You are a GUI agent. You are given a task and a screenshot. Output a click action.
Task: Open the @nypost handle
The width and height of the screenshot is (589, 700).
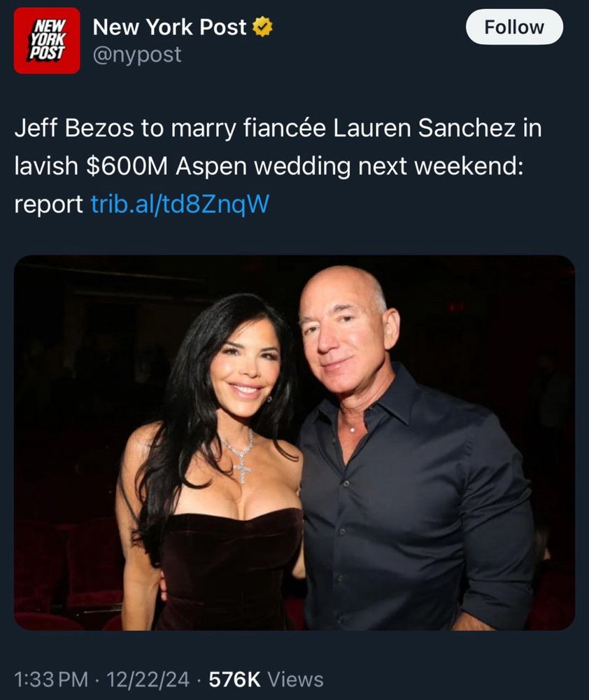point(137,55)
